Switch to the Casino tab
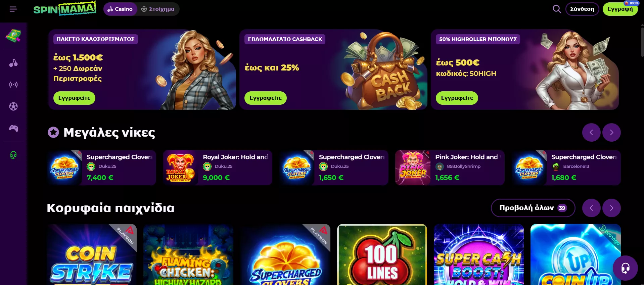Image resolution: width=644 pixels, height=285 pixels. [120, 9]
